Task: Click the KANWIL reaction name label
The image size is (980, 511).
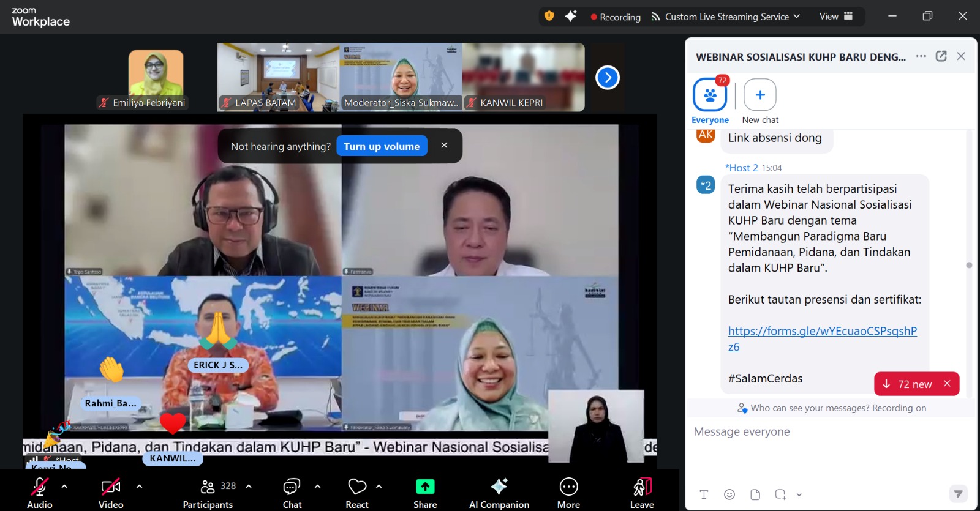Action: [173, 458]
